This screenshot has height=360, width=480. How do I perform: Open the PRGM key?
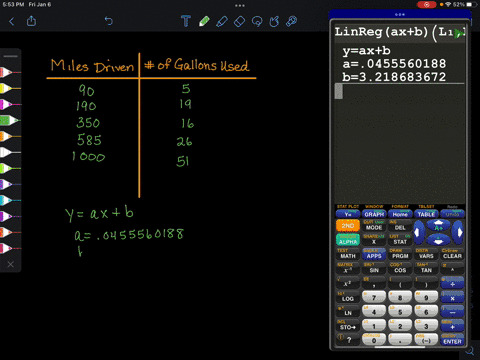click(400, 255)
